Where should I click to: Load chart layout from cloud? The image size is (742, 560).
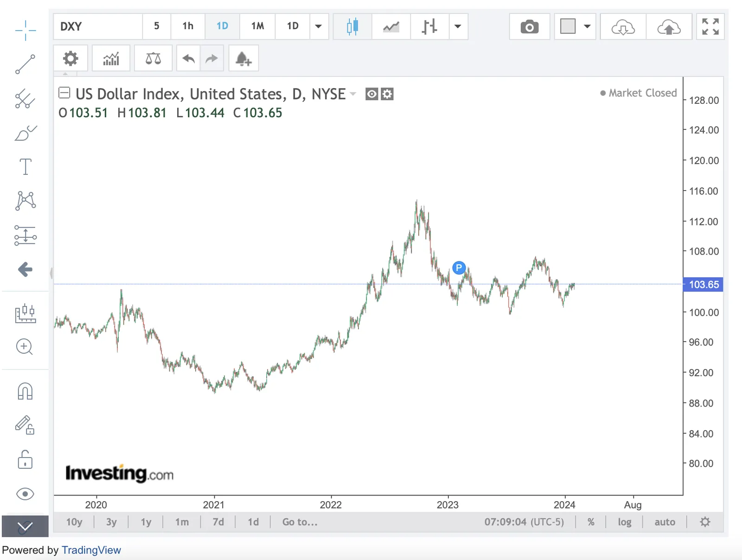623,27
